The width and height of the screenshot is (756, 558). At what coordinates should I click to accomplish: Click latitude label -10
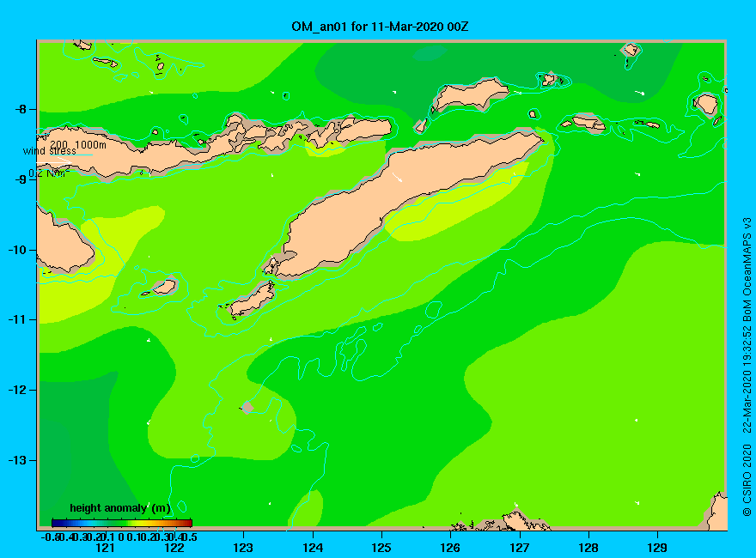coord(18,250)
